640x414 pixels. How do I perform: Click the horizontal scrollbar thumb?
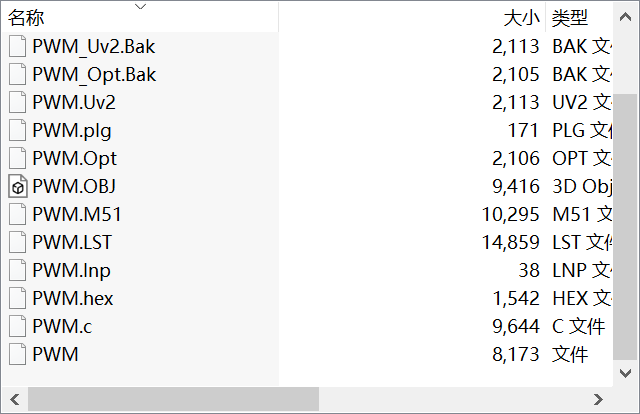point(172,399)
